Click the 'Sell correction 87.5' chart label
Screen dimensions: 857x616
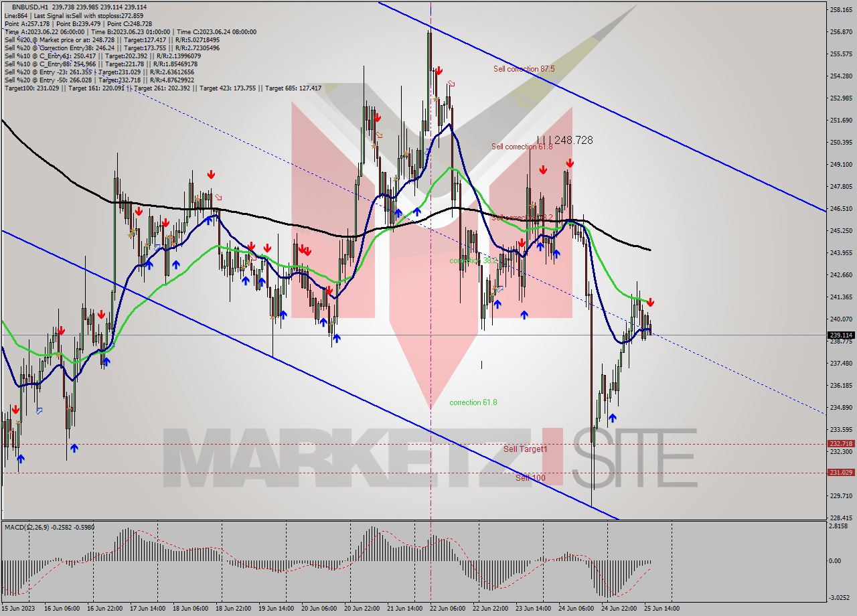pos(524,69)
